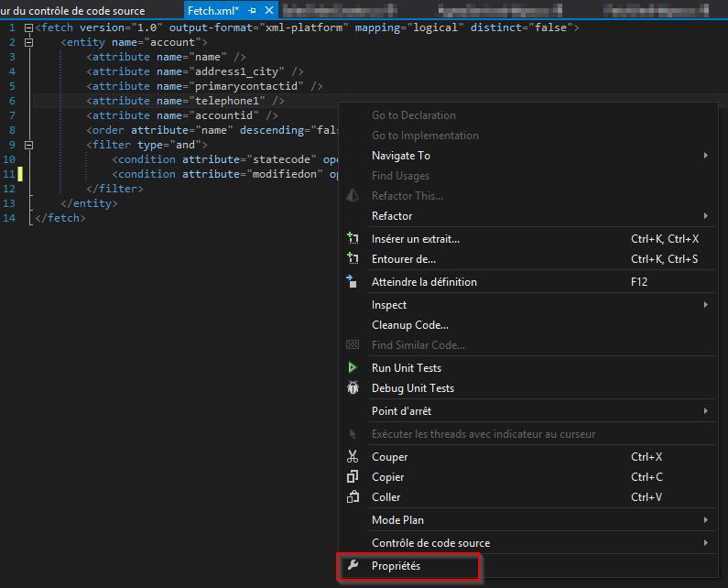Click the threads cursor arrow icon
This screenshot has height=588, width=728.
click(353, 434)
